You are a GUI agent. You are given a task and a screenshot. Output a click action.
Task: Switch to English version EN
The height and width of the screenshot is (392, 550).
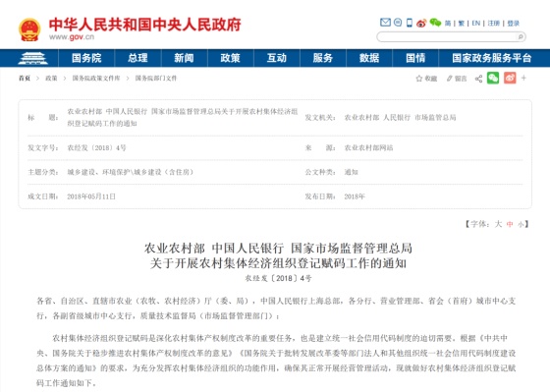[476, 24]
